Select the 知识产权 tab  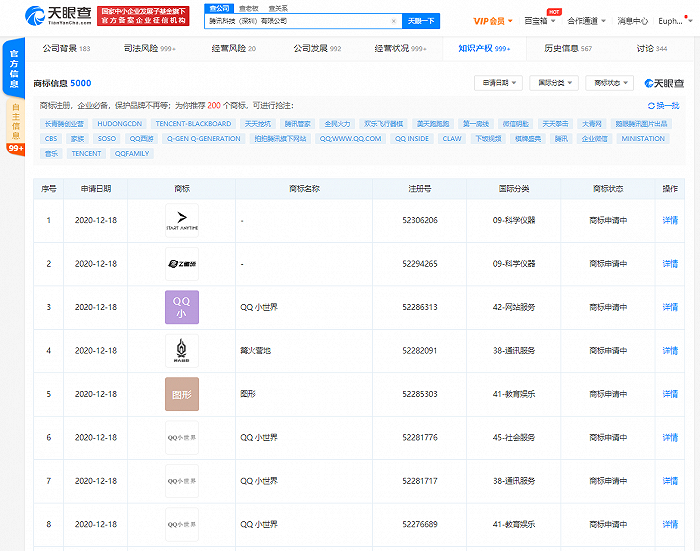(x=484, y=48)
